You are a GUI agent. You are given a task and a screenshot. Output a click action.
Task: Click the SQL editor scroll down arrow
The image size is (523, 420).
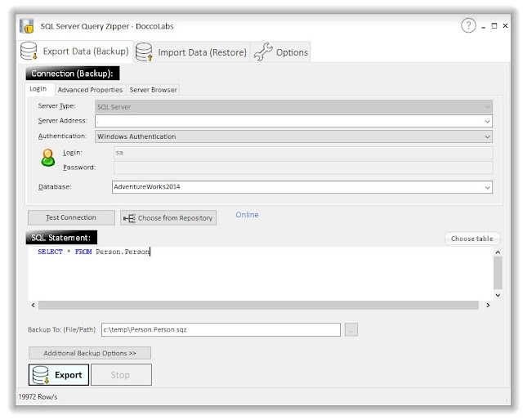click(498, 295)
